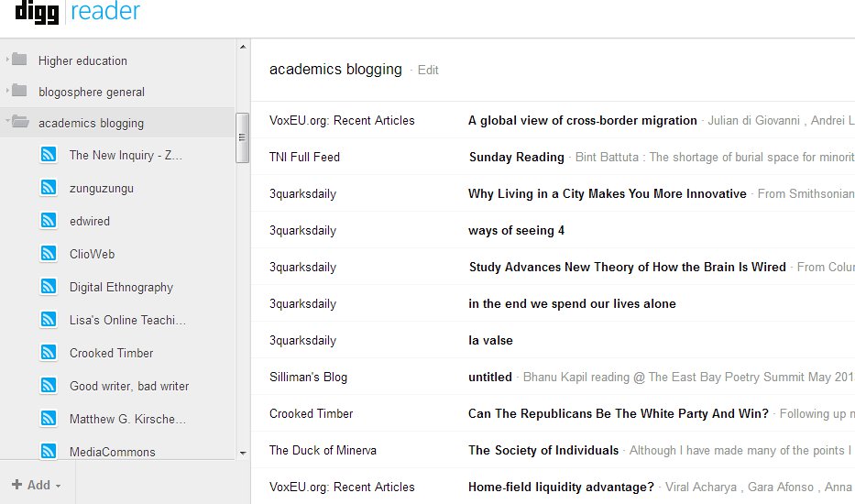Screen dimensions: 855x504
Task: Expand the blogosphere general folder arrow
Action: [7, 90]
